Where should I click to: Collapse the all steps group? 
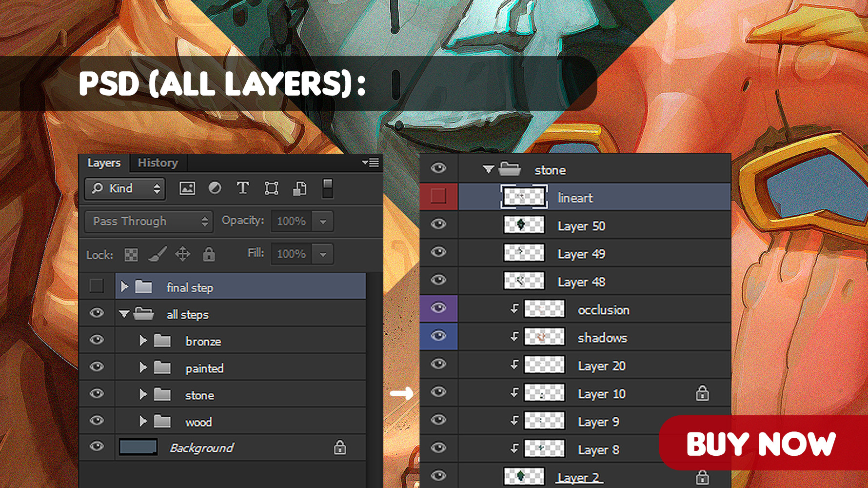pyautogui.click(x=124, y=314)
